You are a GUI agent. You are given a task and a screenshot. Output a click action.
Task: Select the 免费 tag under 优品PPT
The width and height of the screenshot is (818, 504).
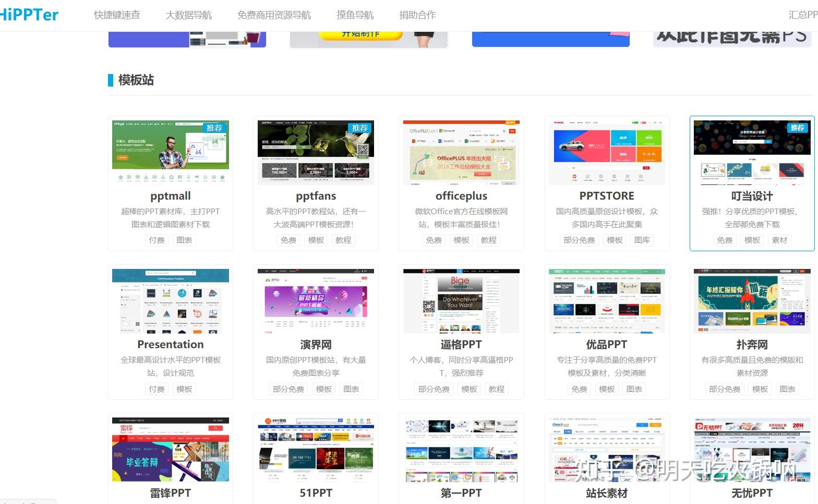coord(579,389)
